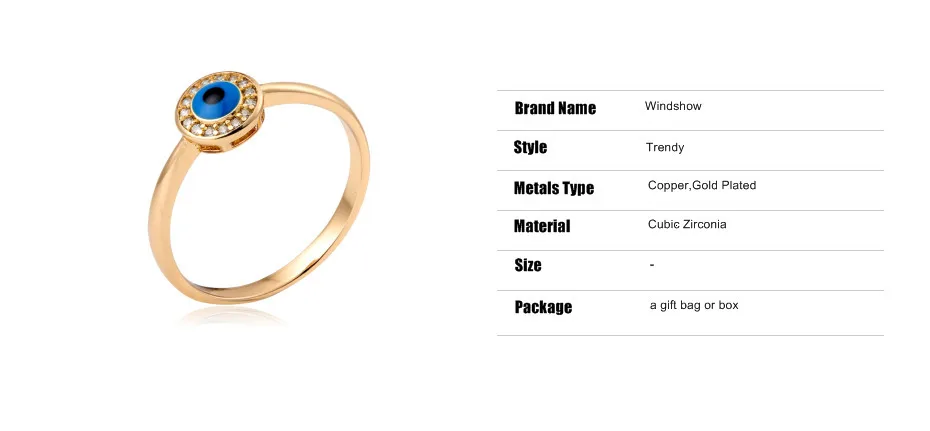Click the Windshow brand value

coord(673,106)
